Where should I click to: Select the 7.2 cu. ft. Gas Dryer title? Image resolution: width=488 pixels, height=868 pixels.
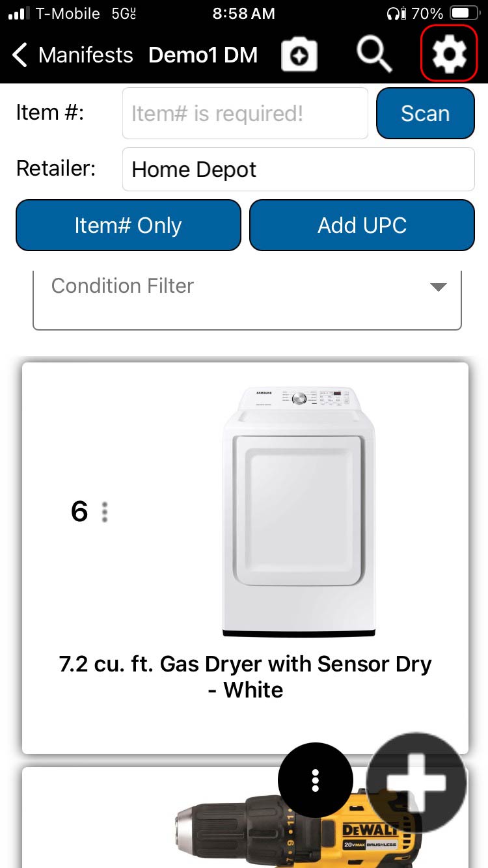[x=245, y=677]
